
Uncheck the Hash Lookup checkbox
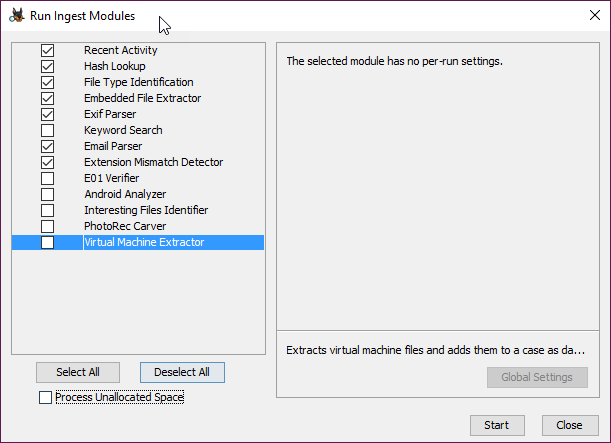48,66
